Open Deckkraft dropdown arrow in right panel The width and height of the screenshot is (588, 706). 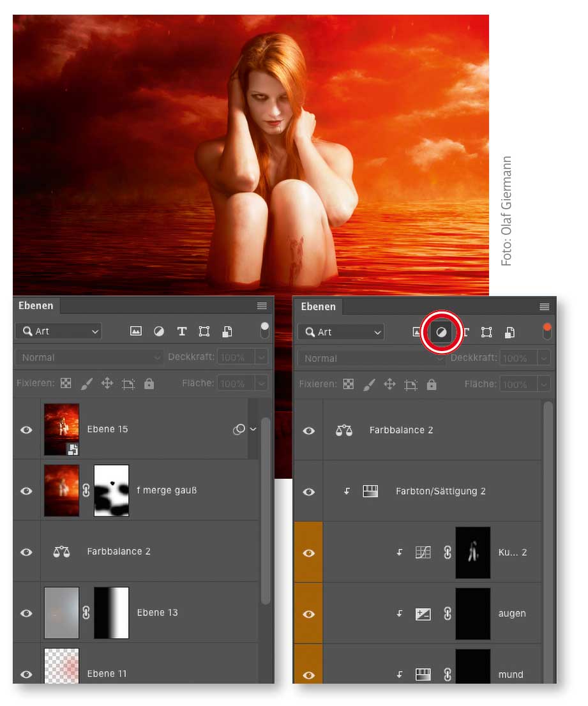click(x=543, y=358)
